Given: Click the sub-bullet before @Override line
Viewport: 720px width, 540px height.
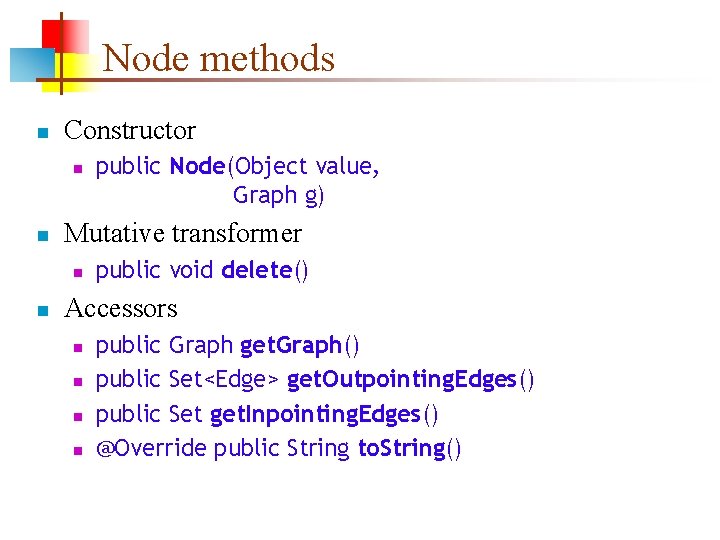Looking at the screenshot, I should tap(77, 451).
